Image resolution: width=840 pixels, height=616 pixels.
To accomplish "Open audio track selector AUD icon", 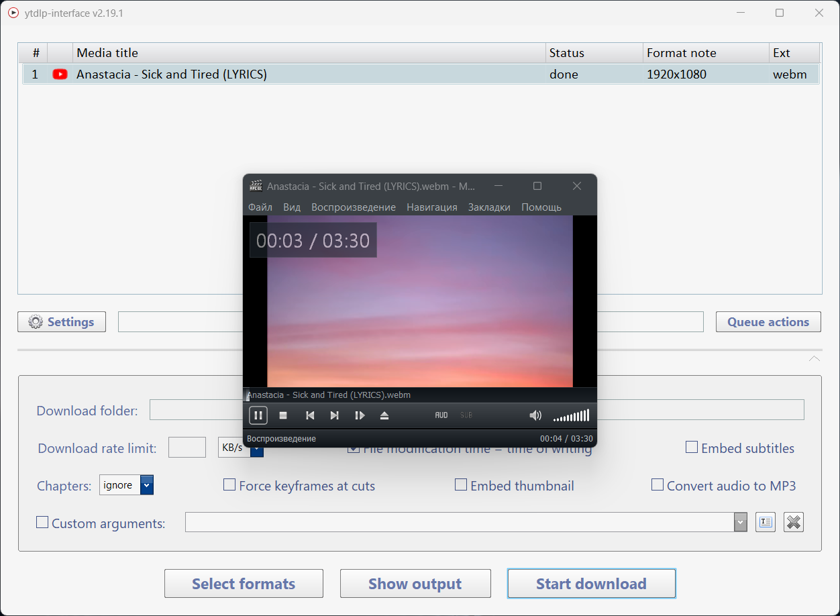I will coord(441,415).
